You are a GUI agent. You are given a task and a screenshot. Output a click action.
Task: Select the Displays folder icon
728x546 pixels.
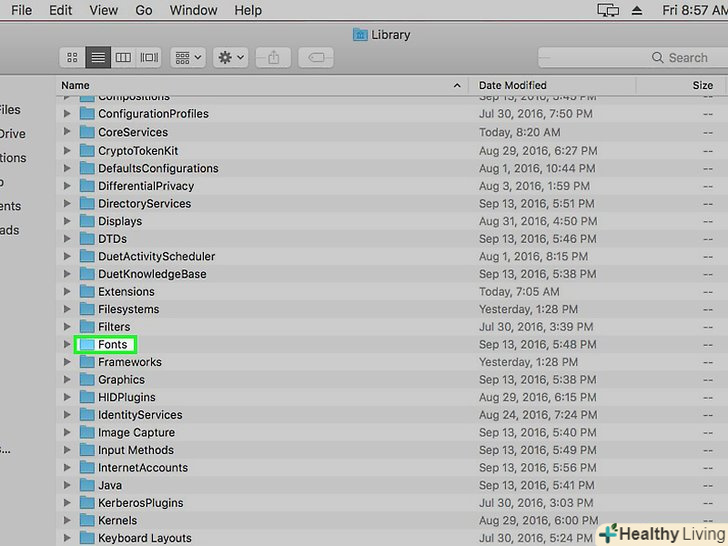coord(87,221)
